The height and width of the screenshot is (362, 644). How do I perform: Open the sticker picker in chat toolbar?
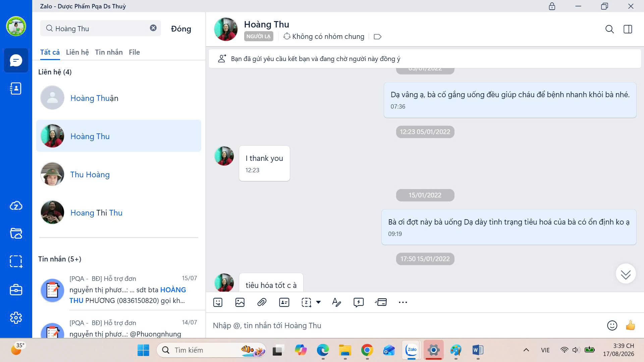coord(218,302)
